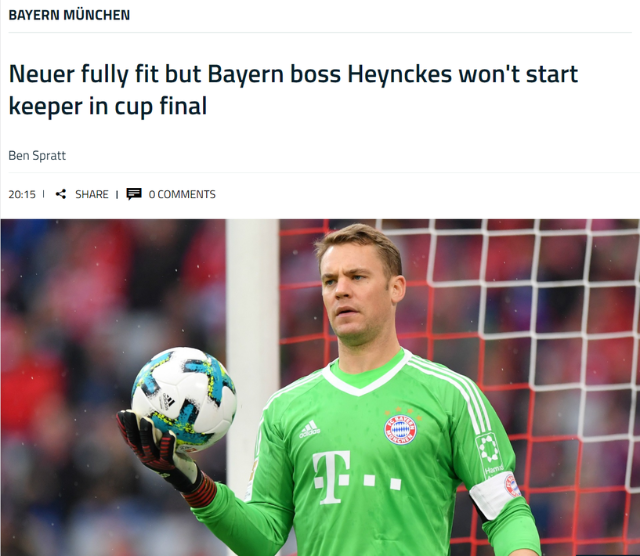The width and height of the screenshot is (640, 556).
Task: Open author Ben Spratt's page
Action: point(37,156)
